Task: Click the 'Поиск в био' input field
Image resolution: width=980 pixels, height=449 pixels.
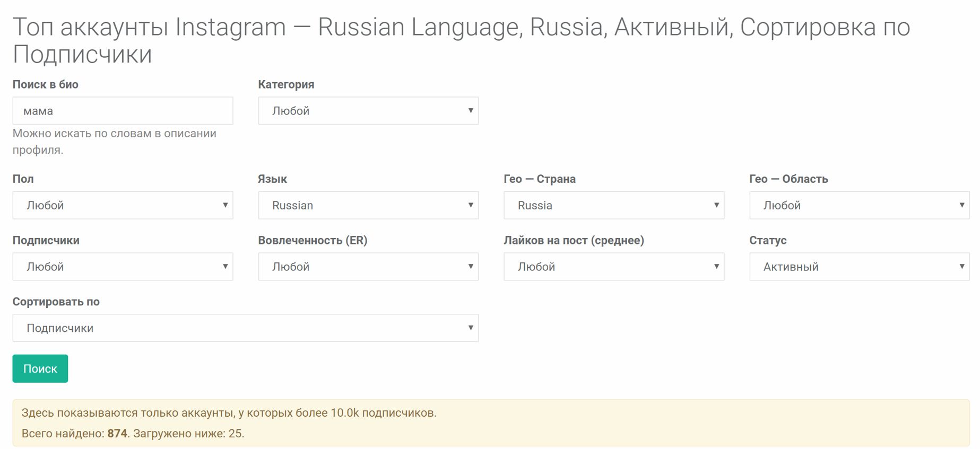Action: click(123, 111)
